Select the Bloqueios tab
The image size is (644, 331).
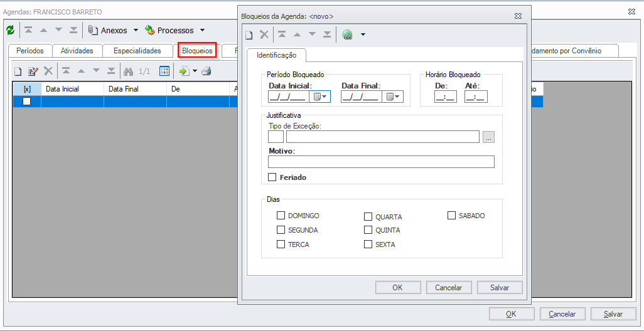198,51
